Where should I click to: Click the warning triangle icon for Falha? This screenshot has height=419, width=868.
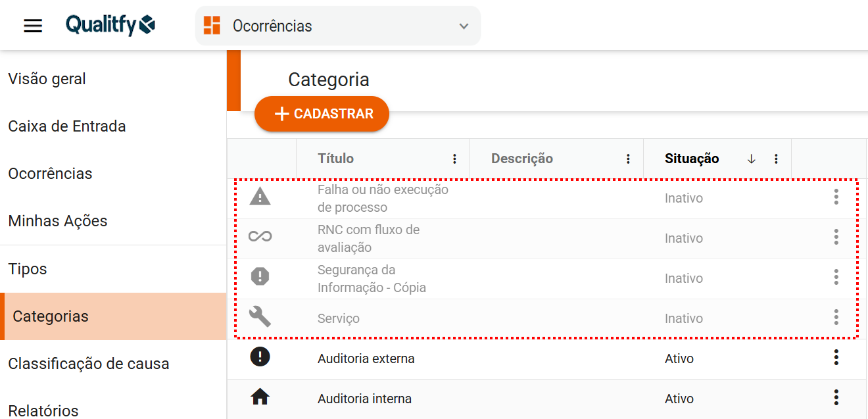click(260, 197)
